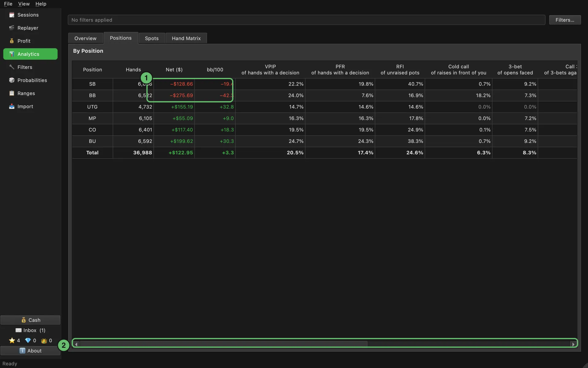Open the View menu
Image resolution: width=588 pixels, height=368 pixels.
click(24, 4)
